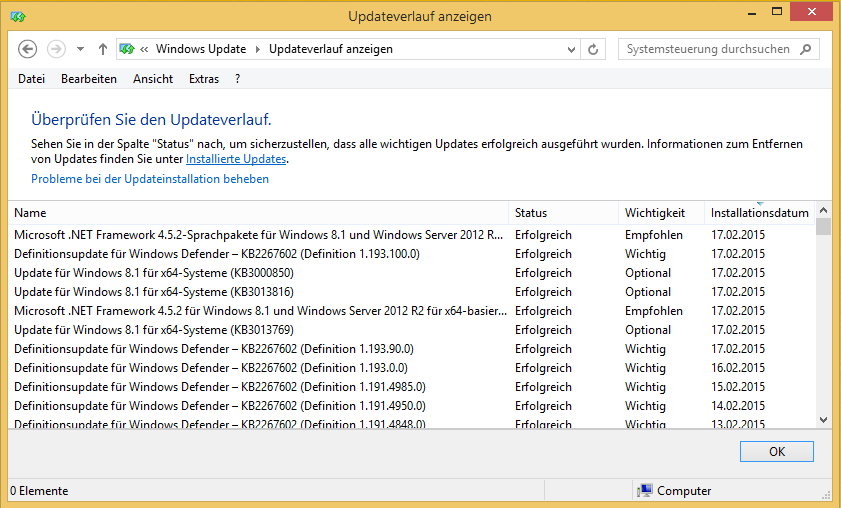
Task: Select Defender definition 1.193.0.0 update row
Action: [412, 368]
